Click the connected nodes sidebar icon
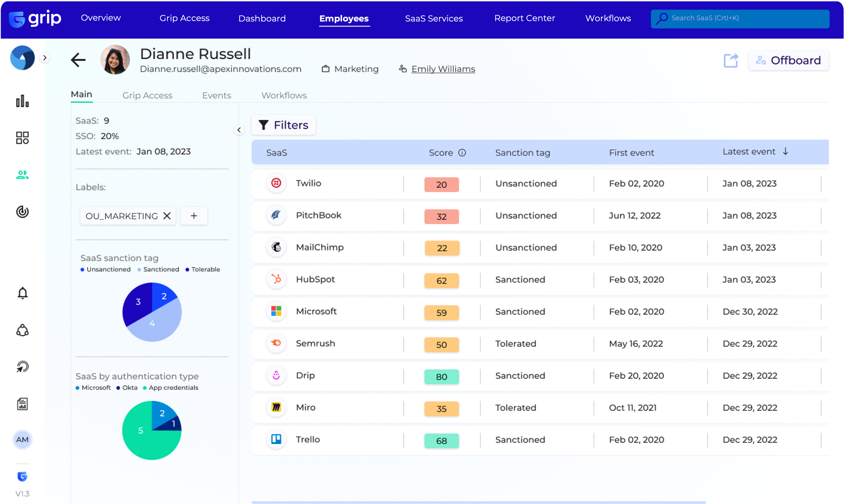 [x=22, y=330]
